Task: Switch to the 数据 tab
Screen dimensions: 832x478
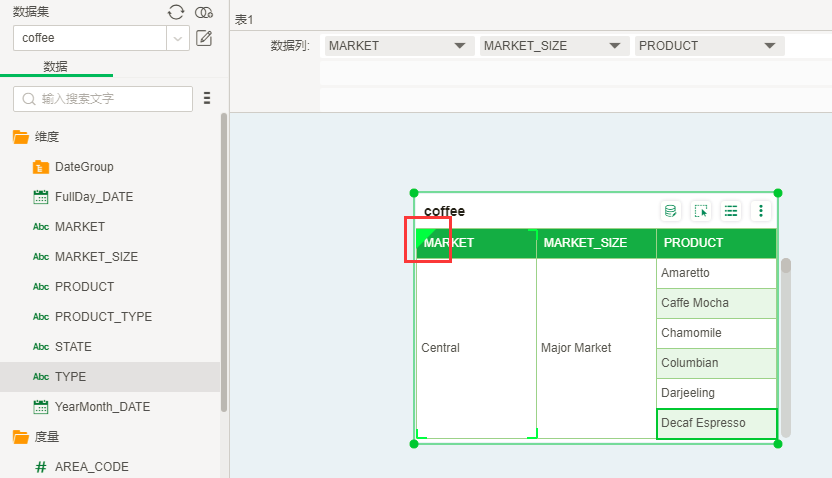Action: (x=56, y=66)
